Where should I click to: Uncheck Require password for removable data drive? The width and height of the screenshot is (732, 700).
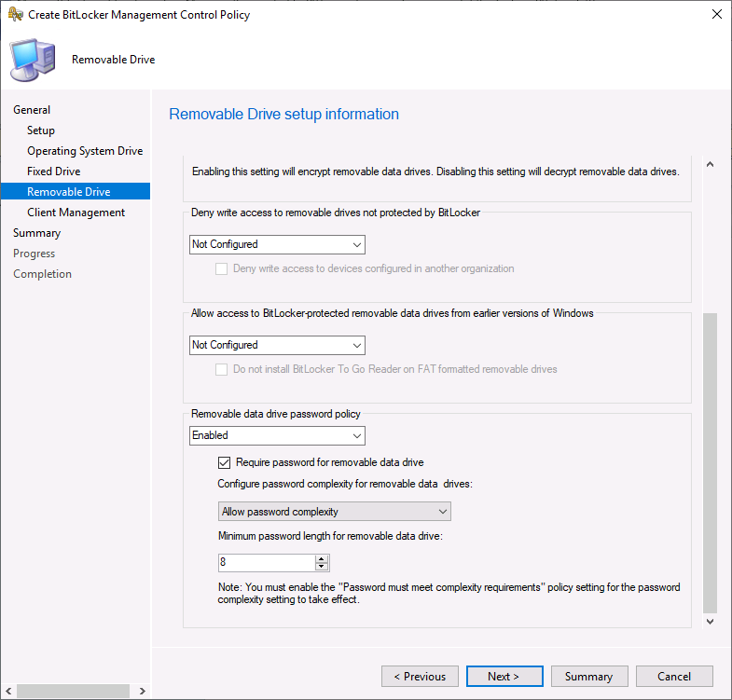224,462
